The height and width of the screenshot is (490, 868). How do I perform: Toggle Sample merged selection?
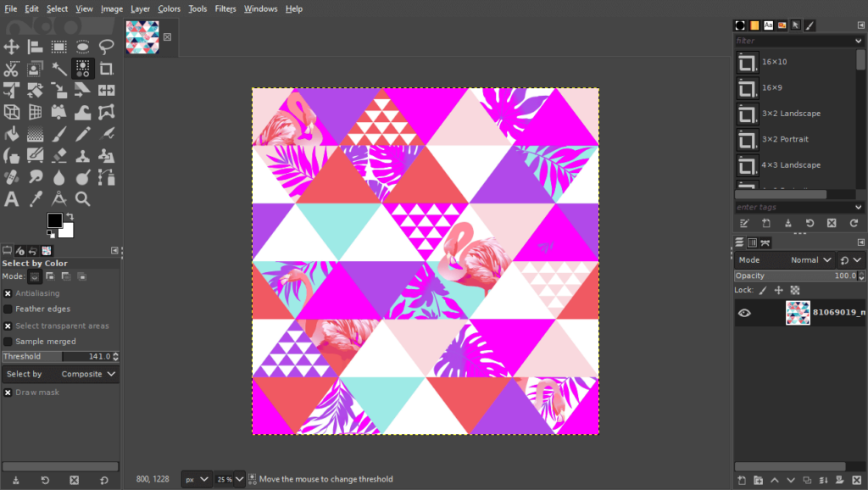click(x=8, y=341)
